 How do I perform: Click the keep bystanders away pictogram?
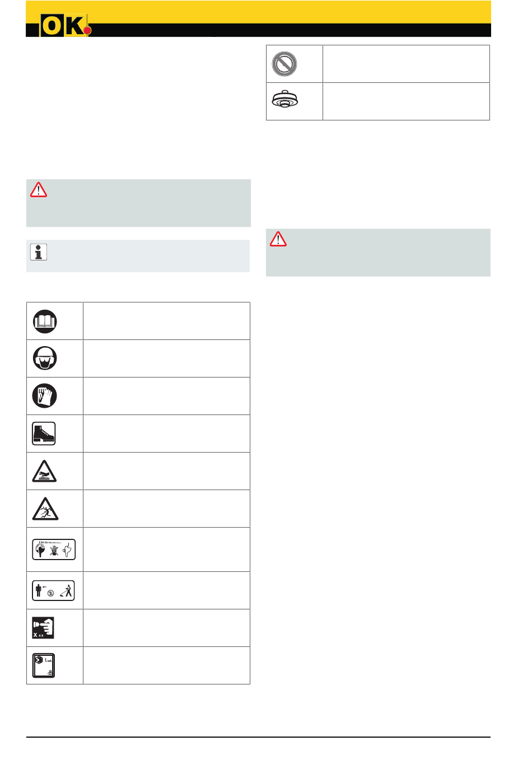53,590
